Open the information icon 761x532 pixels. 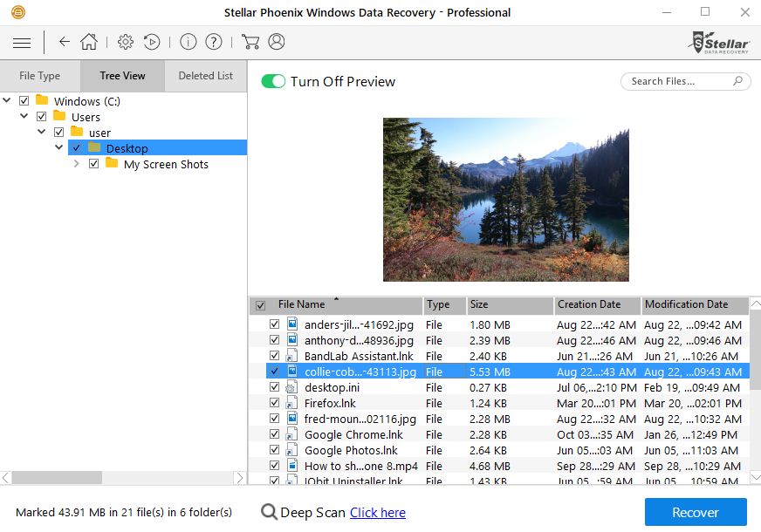tap(188, 42)
